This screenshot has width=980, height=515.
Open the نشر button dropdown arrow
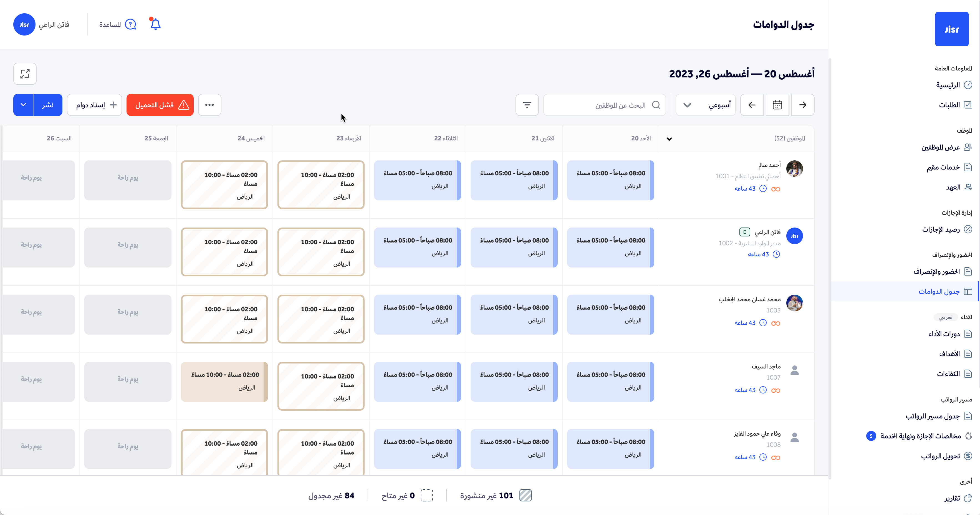point(24,105)
